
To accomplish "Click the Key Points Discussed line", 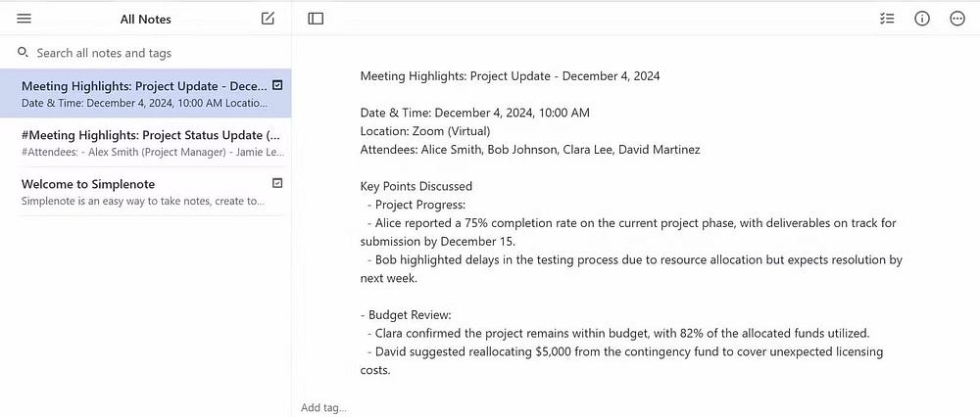I will coord(416,186).
